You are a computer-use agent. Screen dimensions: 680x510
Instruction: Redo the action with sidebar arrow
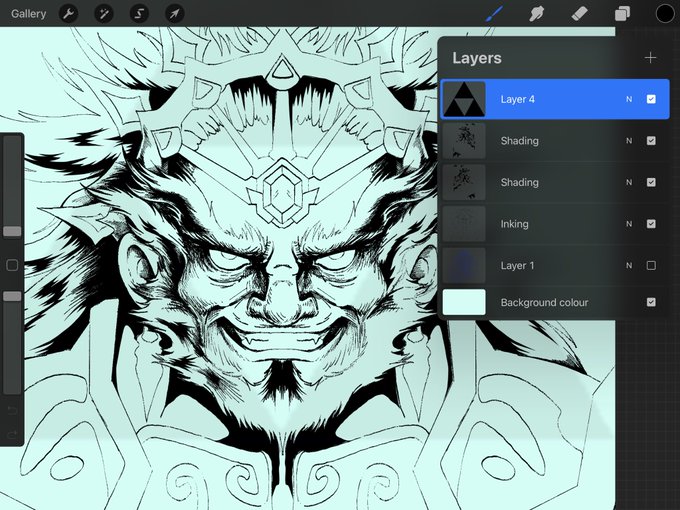12,434
